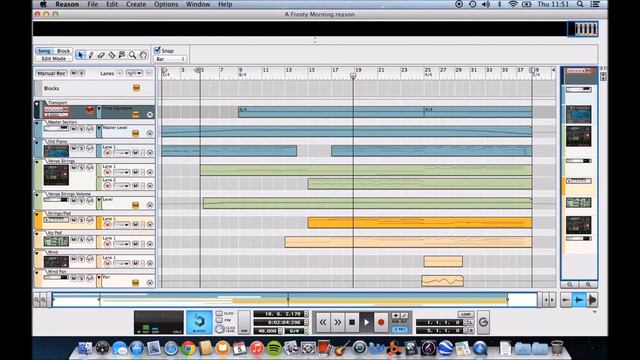Delete Master Level lane with its X
Image resolution: width=640 pixels, height=360 pixels.
point(150,133)
